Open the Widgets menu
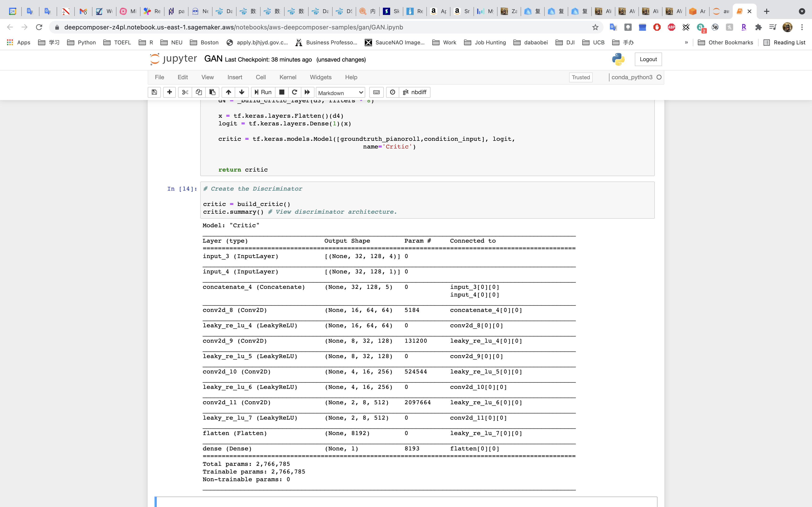 tap(320, 77)
